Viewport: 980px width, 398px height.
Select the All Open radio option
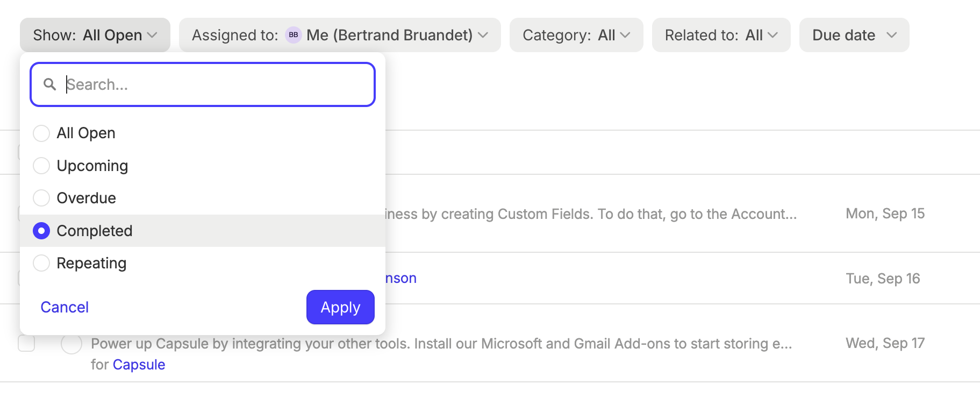(x=41, y=133)
